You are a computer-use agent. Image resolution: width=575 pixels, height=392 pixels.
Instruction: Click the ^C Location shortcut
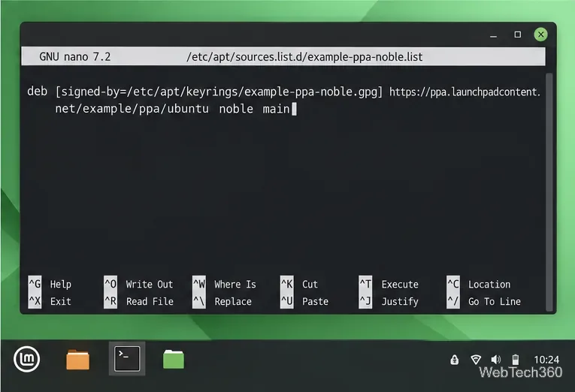click(x=479, y=285)
